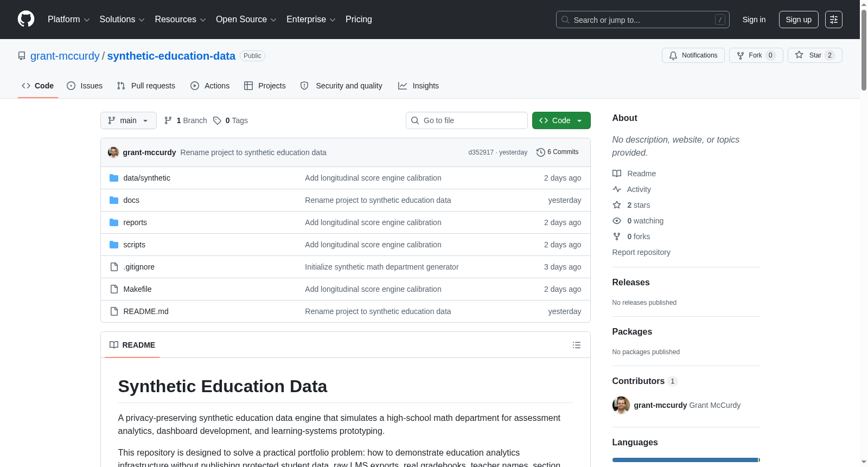Open the synthetic-education-data repo link
The width and height of the screenshot is (868, 467).
[x=171, y=56]
